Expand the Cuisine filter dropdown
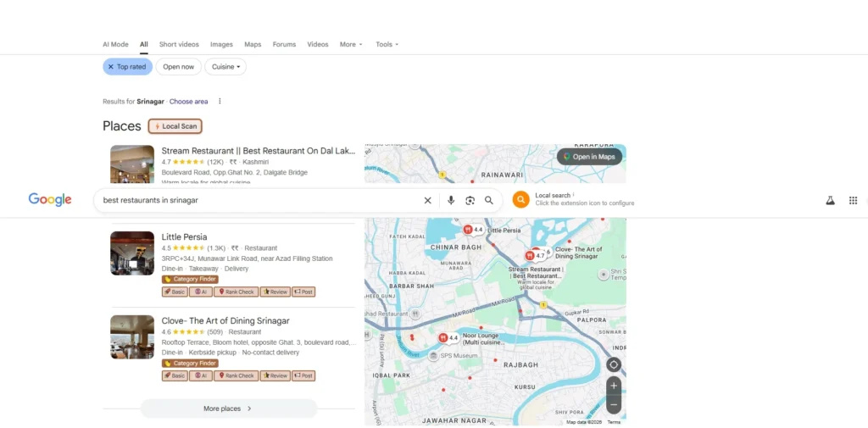 click(226, 67)
